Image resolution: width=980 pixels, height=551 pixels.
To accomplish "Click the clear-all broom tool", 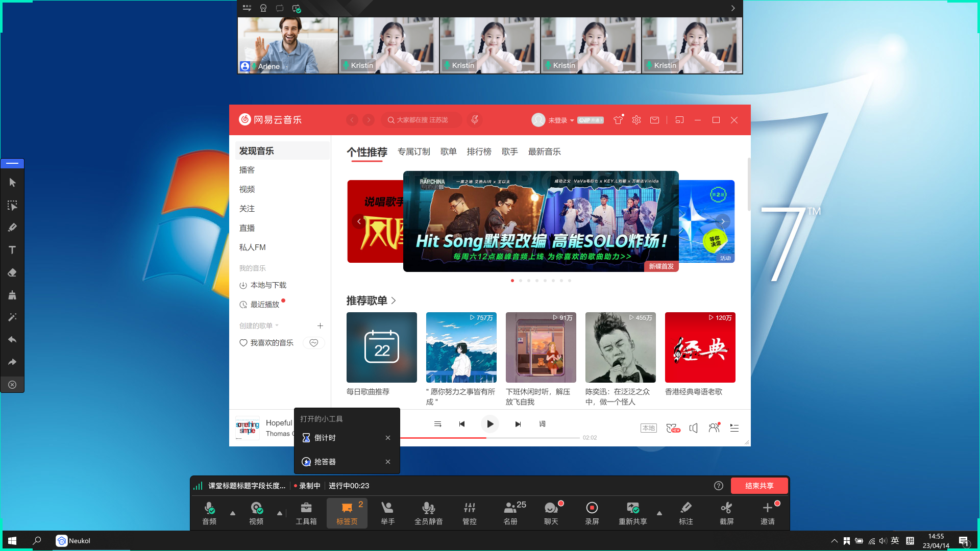I will [x=12, y=295].
